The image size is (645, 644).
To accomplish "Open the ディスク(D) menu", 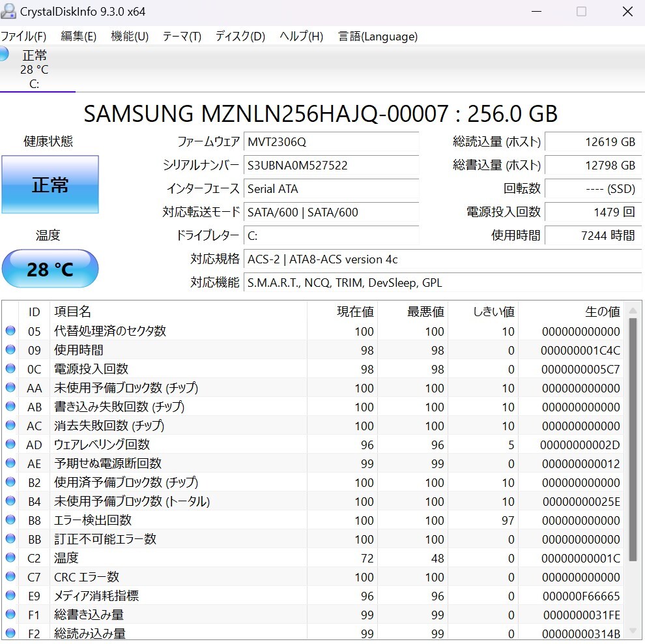I will pyautogui.click(x=240, y=37).
